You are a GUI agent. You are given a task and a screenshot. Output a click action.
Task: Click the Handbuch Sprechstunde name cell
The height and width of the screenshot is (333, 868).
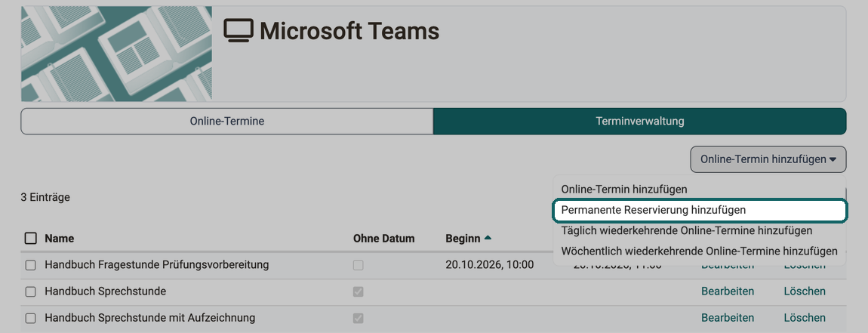[105, 291]
